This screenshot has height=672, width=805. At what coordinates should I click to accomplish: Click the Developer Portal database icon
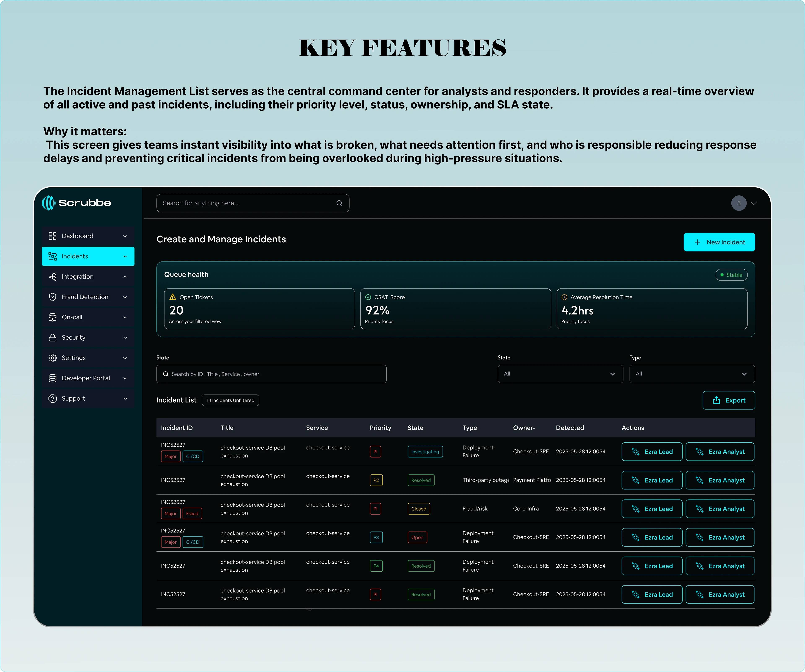(53, 378)
